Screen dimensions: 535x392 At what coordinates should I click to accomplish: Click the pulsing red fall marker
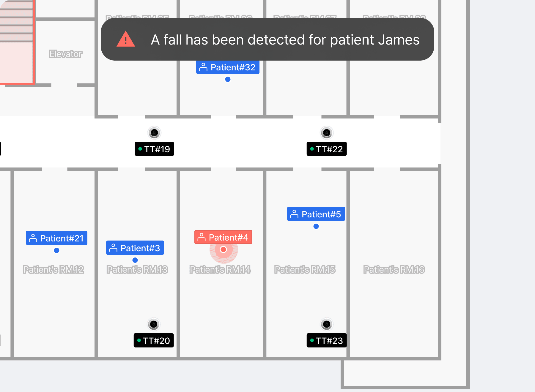224,250
